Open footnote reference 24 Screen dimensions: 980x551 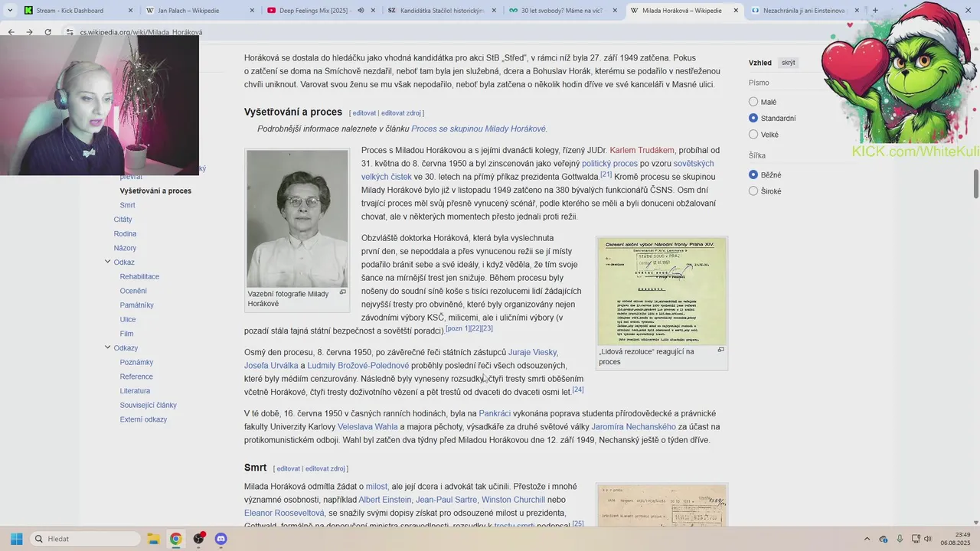click(x=578, y=390)
